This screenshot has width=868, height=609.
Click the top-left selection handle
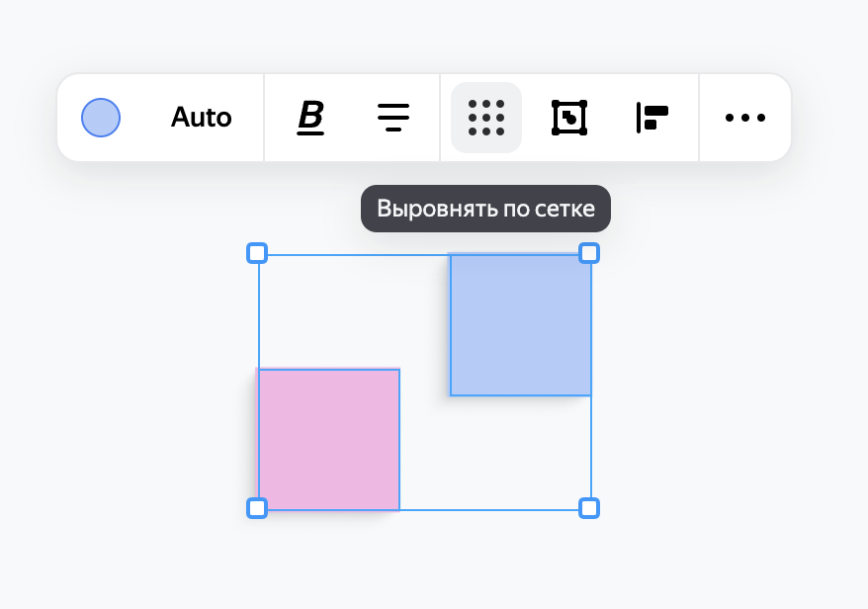[257, 253]
